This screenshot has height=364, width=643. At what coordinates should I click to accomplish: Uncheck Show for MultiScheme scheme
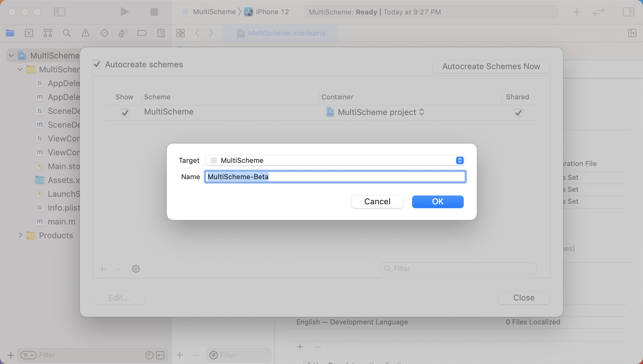(125, 113)
